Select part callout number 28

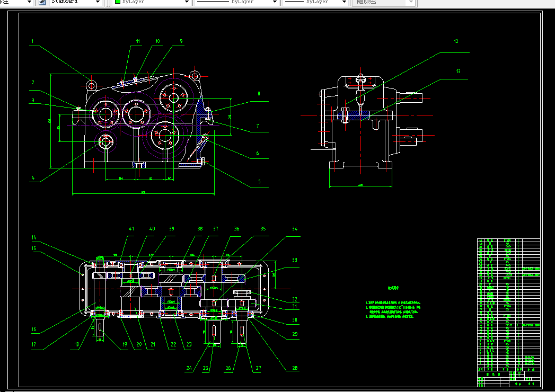click(295, 368)
